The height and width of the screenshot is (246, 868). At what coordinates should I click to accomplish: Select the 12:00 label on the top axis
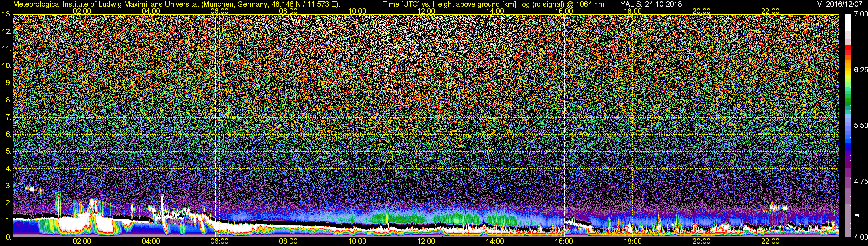click(426, 11)
